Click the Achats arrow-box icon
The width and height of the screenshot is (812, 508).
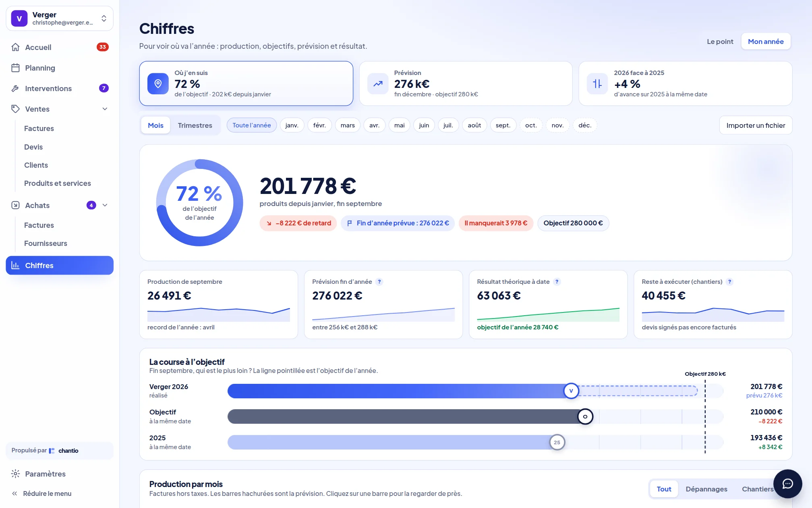pos(15,205)
